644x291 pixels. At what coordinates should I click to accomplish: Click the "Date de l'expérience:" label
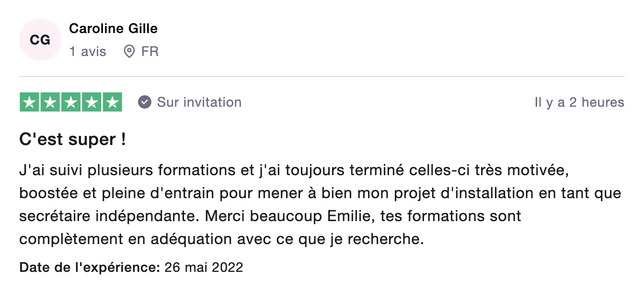click(x=90, y=267)
